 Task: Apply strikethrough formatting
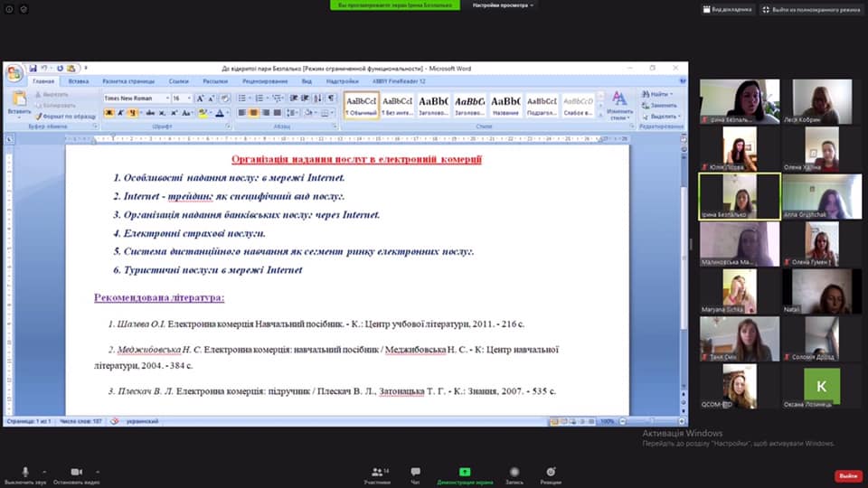pyautogui.click(x=149, y=113)
